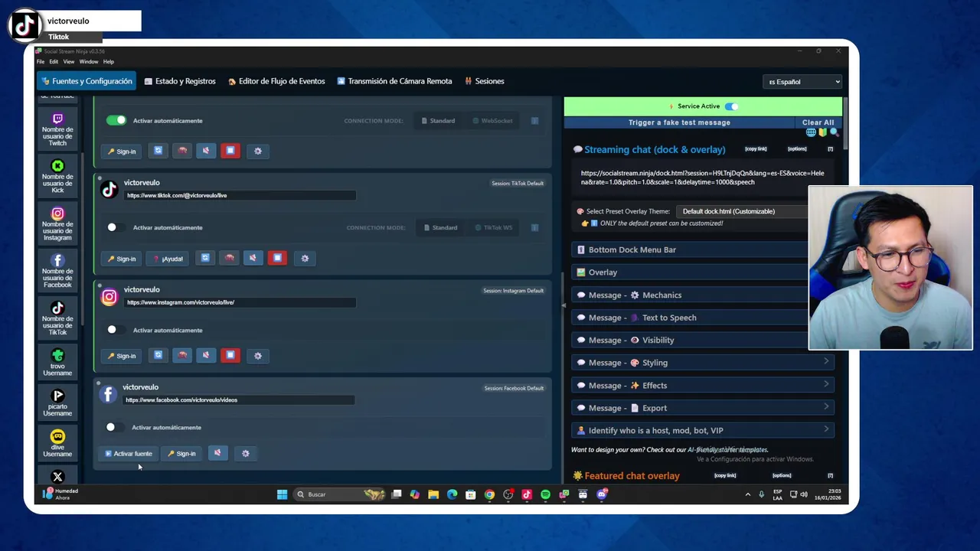Mute the Instagram source window
The width and height of the screenshot is (980, 551).
point(206,355)
